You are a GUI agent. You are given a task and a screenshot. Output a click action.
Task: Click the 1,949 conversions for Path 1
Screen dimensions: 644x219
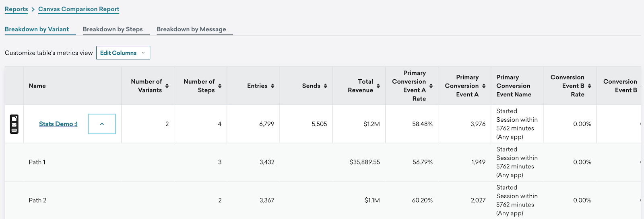point(479,162)
